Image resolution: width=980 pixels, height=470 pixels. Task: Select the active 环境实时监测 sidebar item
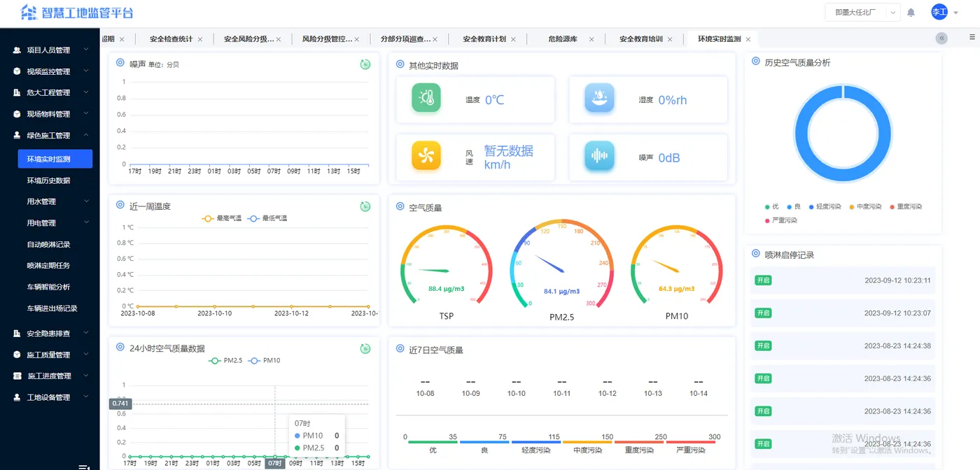pos(55,159)
